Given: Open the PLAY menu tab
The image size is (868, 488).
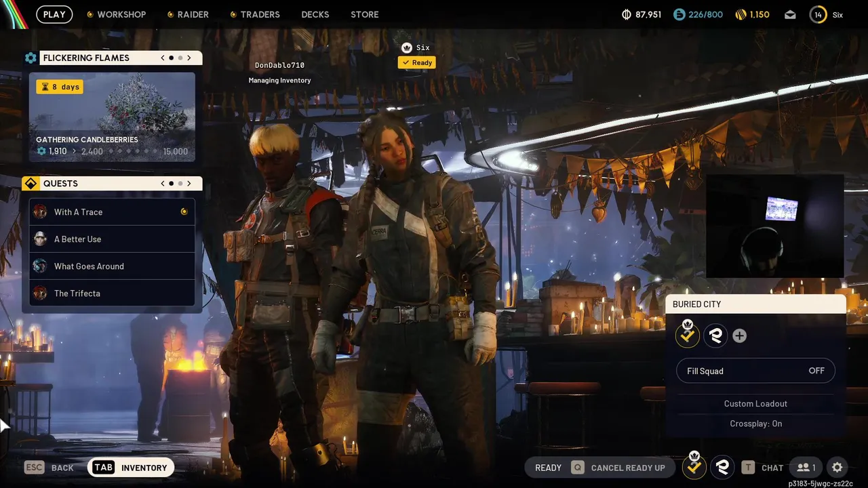Looking at the screenshot, I should tap(54, 14).
